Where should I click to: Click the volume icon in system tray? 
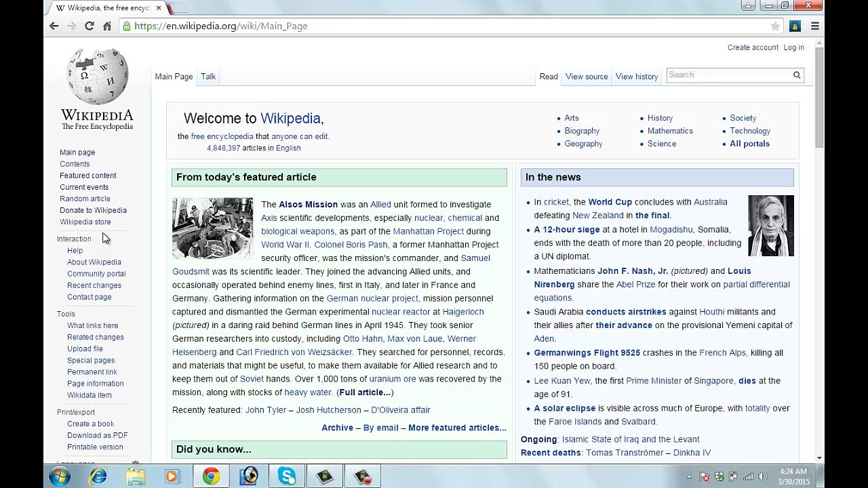pos(762,476)
